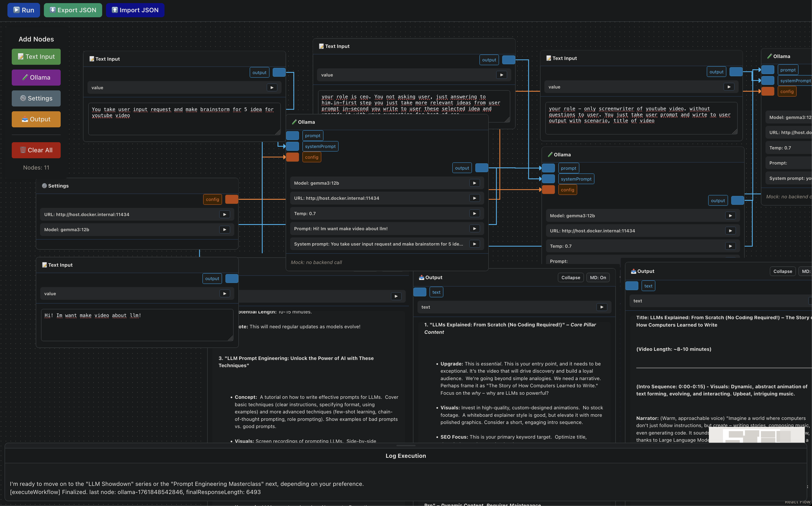Image resolution: width=812 pixels, height=506 pixels.
Task: Click center Ollama node config input handle
Action: click(292, 157)
